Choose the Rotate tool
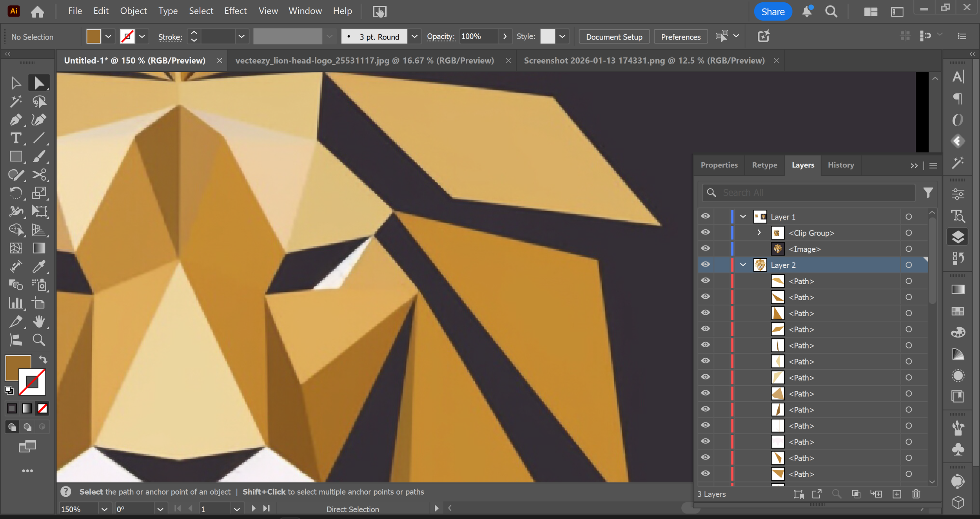The image size is (980, 519). [16, 193]
